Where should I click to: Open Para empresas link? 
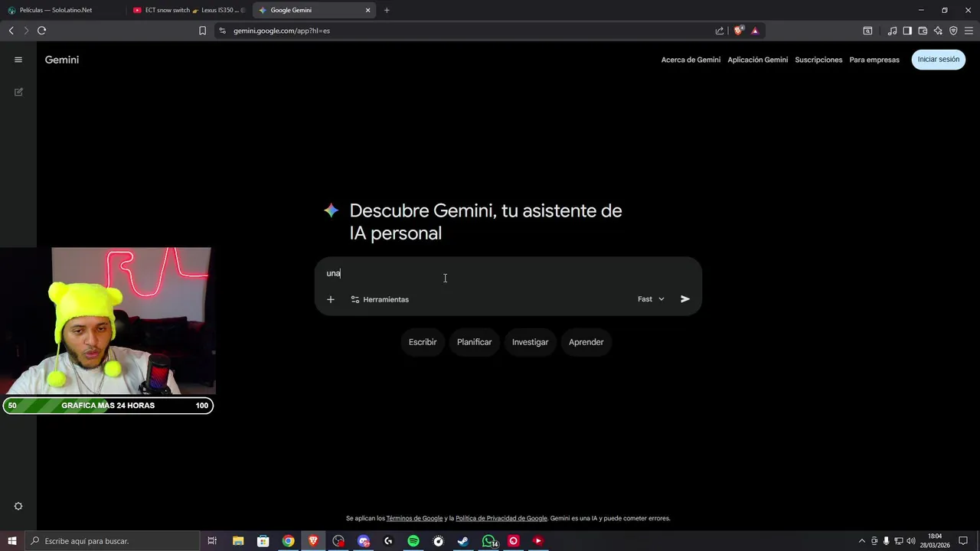point(874,60)
